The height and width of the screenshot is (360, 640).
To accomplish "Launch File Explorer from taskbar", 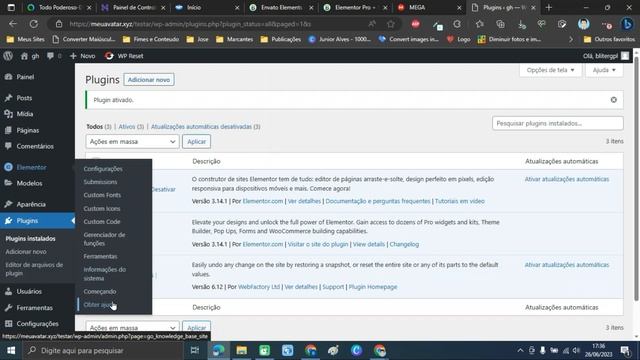I will pos(241,351).
